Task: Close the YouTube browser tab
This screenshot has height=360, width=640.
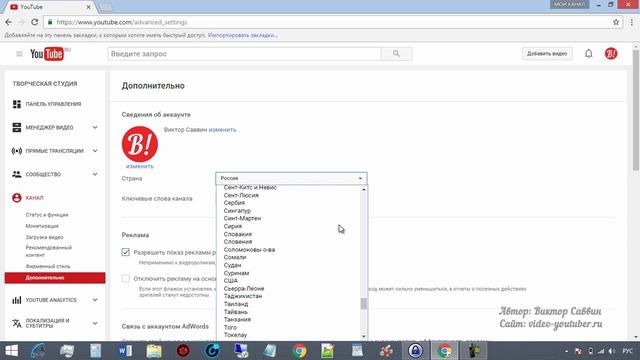Action: [x=89, y=7]
